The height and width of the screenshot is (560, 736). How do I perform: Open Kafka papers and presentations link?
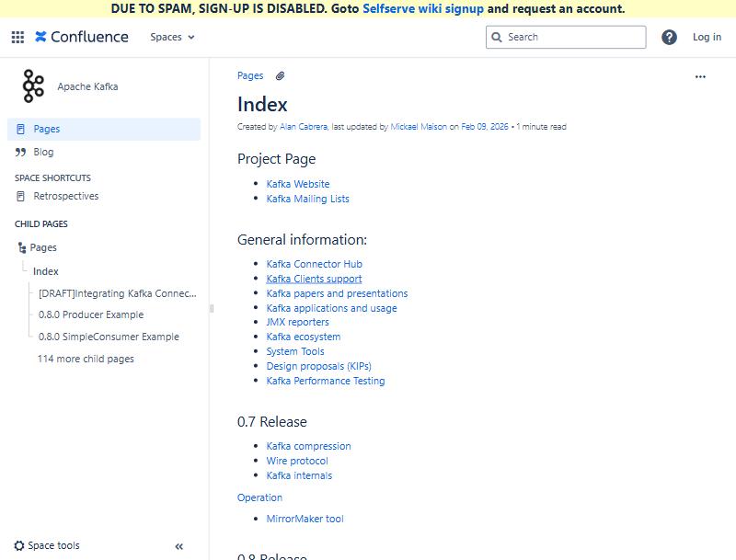(x=337, y=293)
